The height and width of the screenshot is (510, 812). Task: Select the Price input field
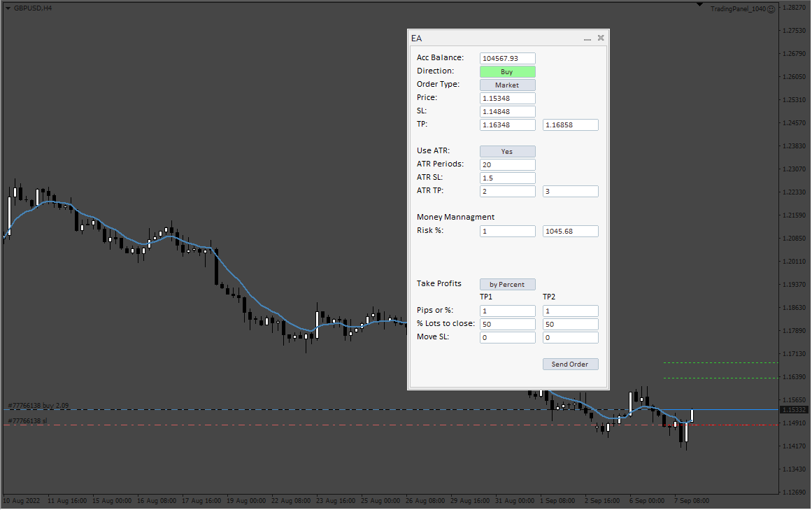[x=508, y=99]
